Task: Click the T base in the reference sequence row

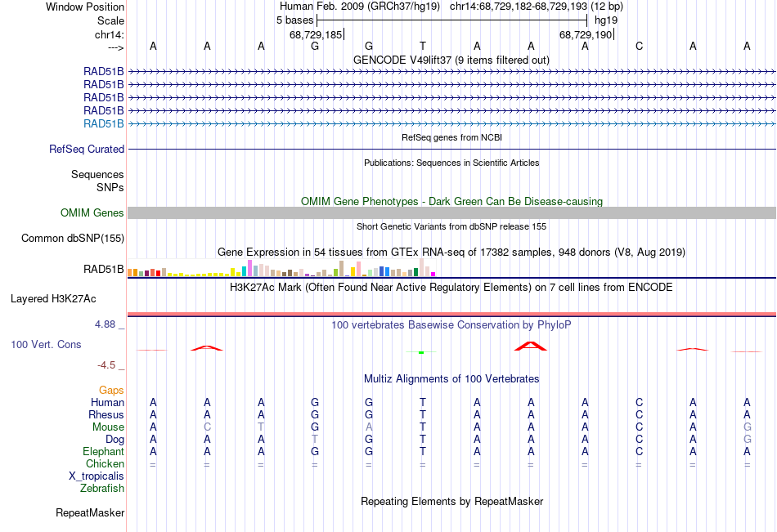Action: tap(423, 46)
